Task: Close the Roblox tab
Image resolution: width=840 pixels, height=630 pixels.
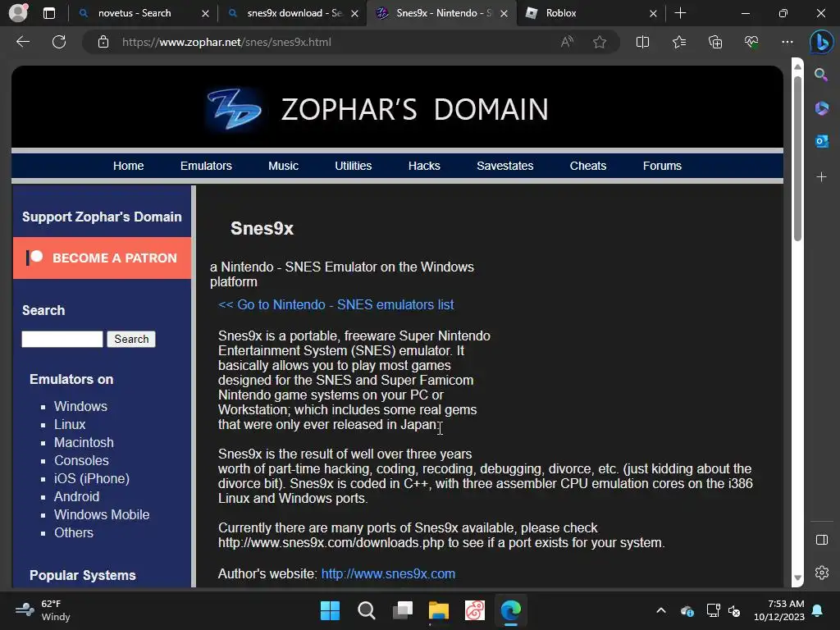Action: tap(653, 13)
